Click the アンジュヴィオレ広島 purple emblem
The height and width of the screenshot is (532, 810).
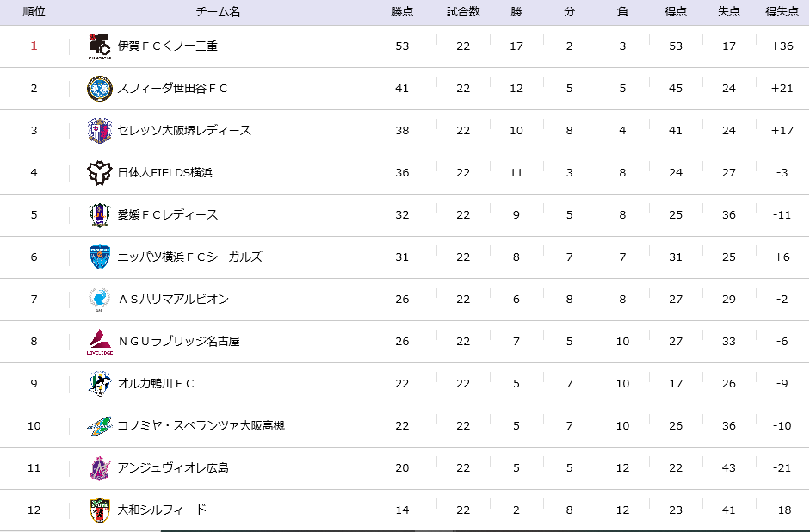[100, 468]
